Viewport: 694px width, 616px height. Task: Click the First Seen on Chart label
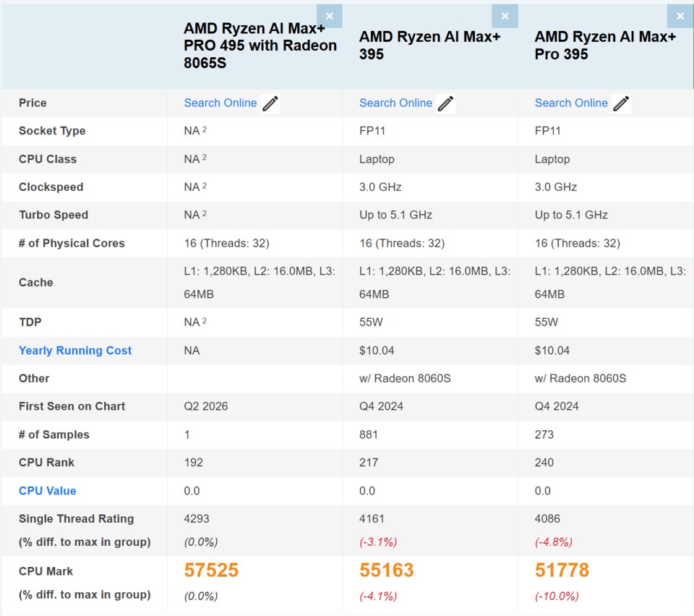[x=72, y=406]
